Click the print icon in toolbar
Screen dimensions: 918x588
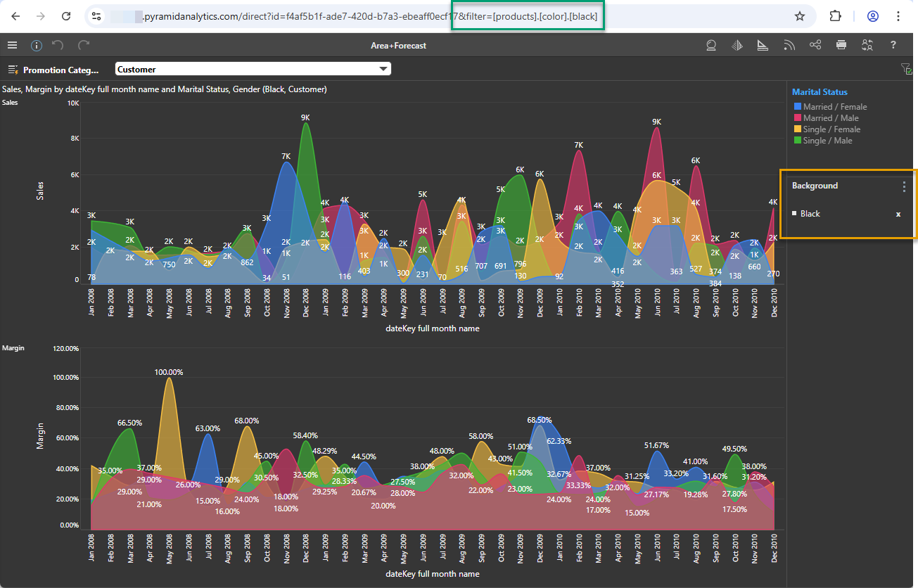841,45
